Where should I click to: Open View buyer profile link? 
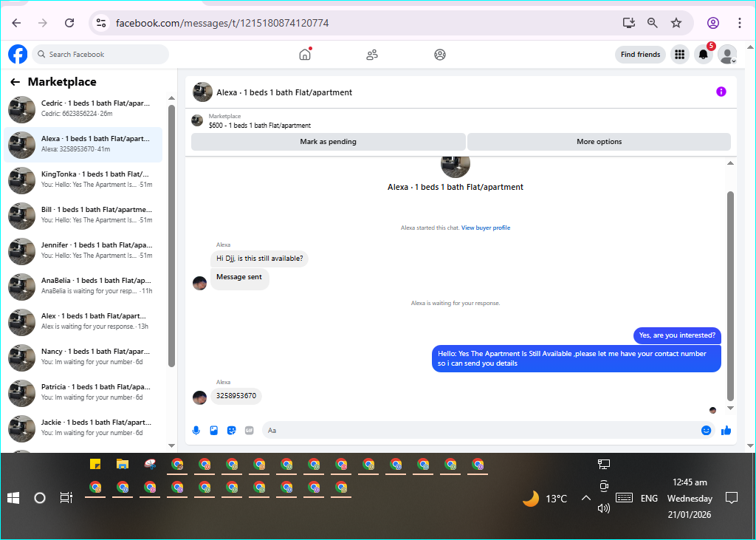(486, 228)
